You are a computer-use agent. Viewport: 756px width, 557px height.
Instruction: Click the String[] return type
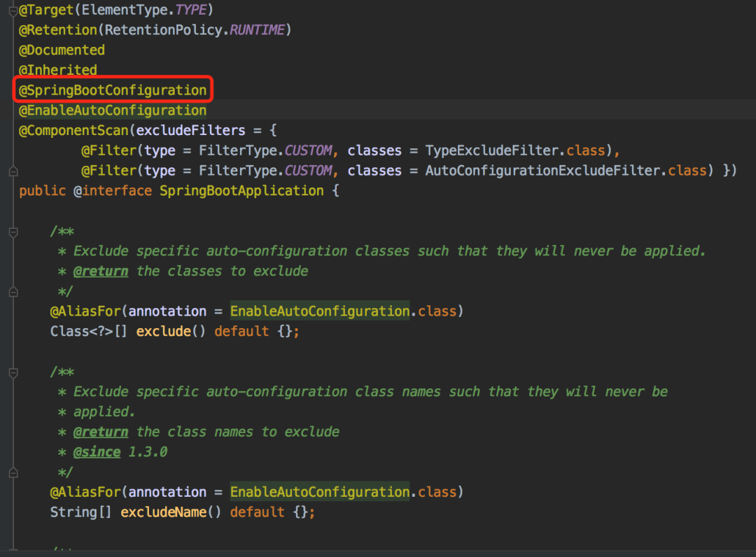pos(81,512)
